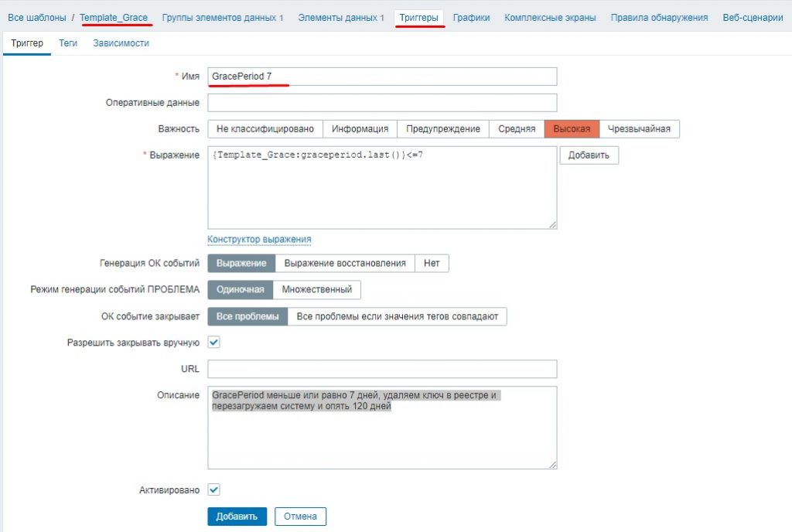Open Правила обнаружения section
The width and height of the screenshot is (792, 532).
pyautogui.click(x=659, y=17)
